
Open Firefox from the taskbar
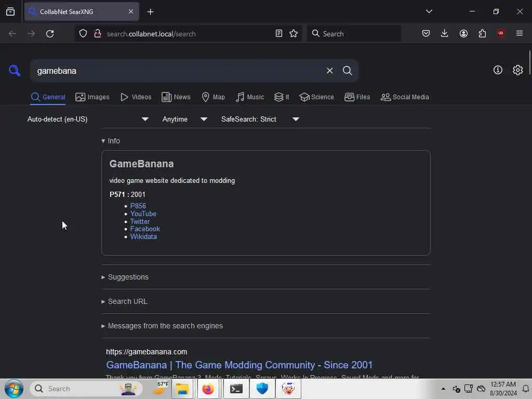pos(208,389)
